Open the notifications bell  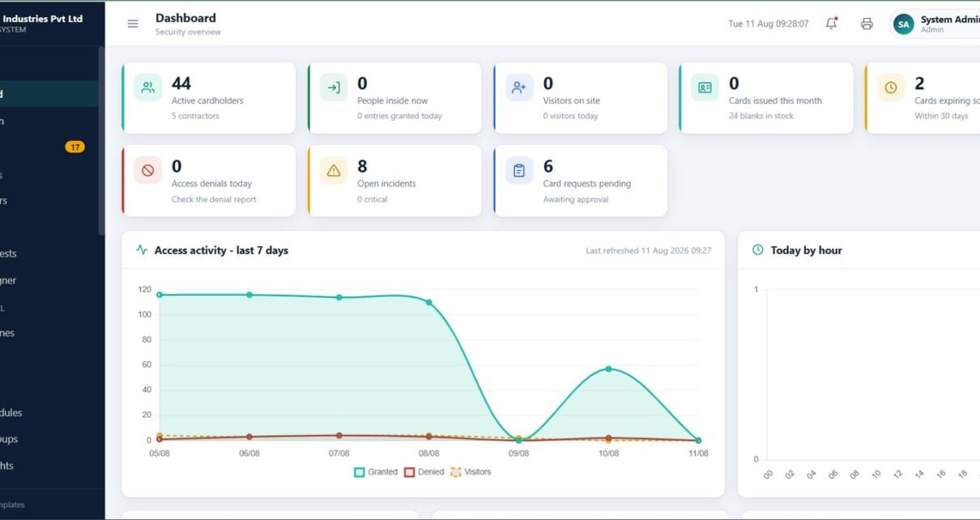click(x=831, y=23)
